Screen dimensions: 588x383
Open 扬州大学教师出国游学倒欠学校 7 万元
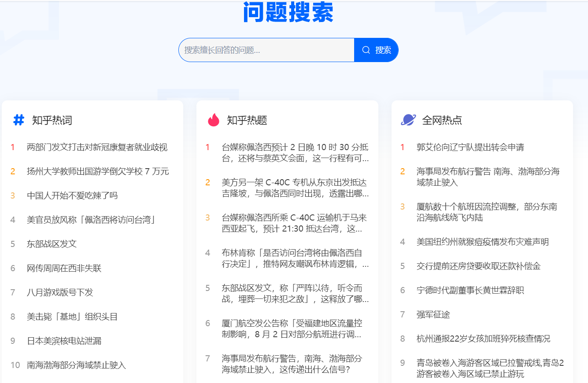[98, 172]
